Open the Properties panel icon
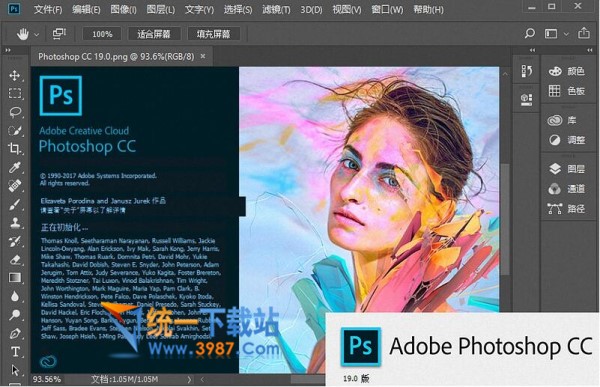Viewport: 600px width, 387px height. (x=526, y=99)
